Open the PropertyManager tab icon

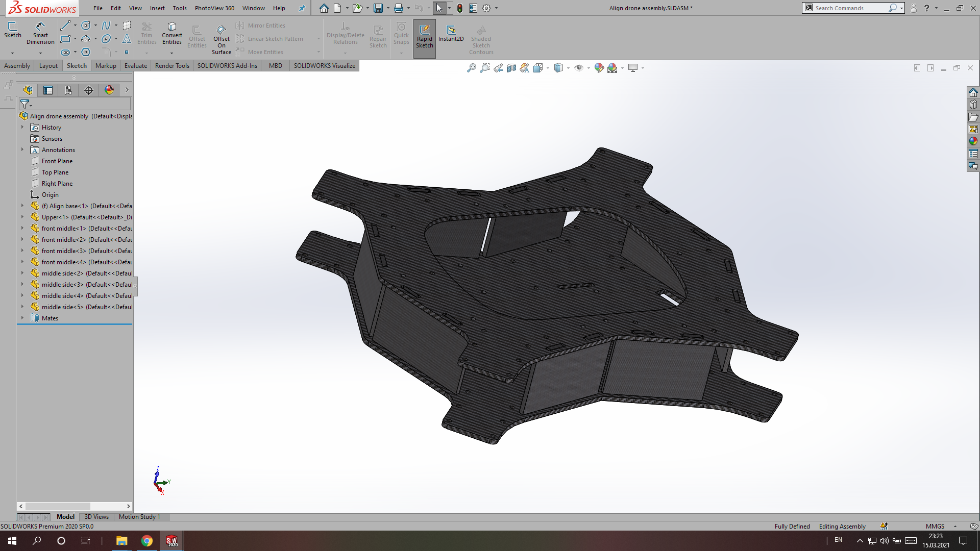(48, 90)
